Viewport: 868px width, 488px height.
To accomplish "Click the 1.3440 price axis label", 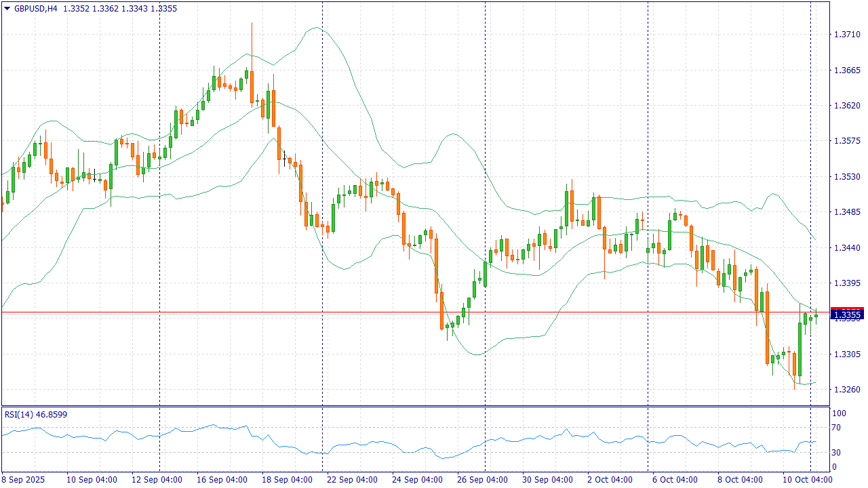I will coord(847,247).
